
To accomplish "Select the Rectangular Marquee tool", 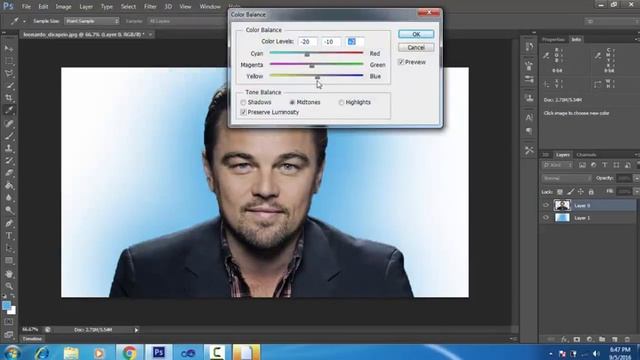I will (9, 61).
